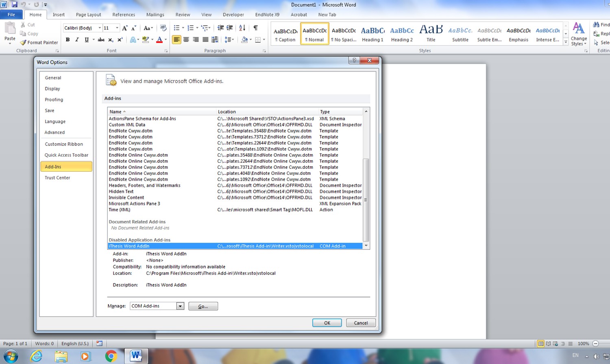610x364 pixels.
Task: Open the Borders dropdown arrow
Action: click(x=264, y=40)
